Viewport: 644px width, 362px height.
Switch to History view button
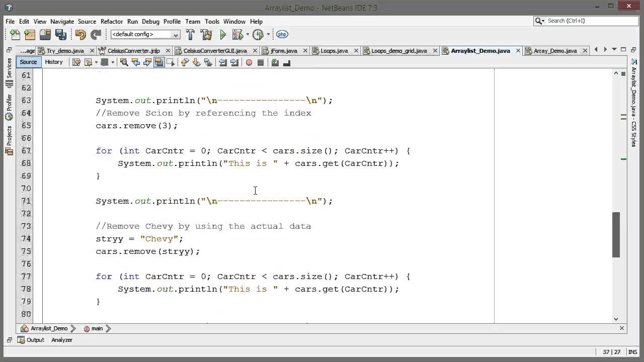coord(54,62)
